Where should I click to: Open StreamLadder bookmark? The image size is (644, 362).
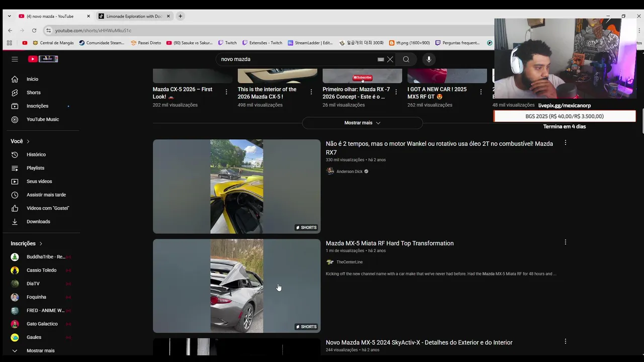(310, 43)
